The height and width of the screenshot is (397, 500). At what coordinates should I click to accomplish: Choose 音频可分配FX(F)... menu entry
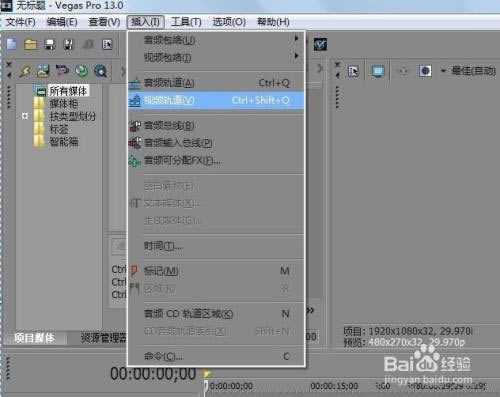point(216,161)
